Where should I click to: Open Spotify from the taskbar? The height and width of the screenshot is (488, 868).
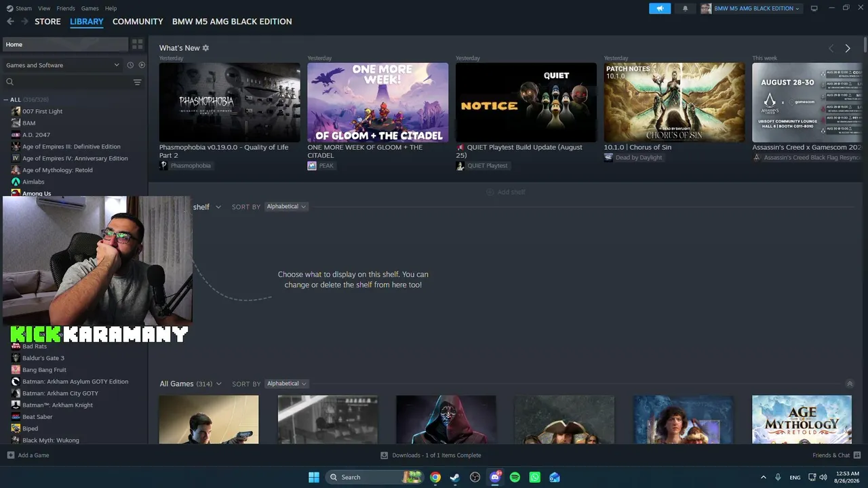pos(515,477)
